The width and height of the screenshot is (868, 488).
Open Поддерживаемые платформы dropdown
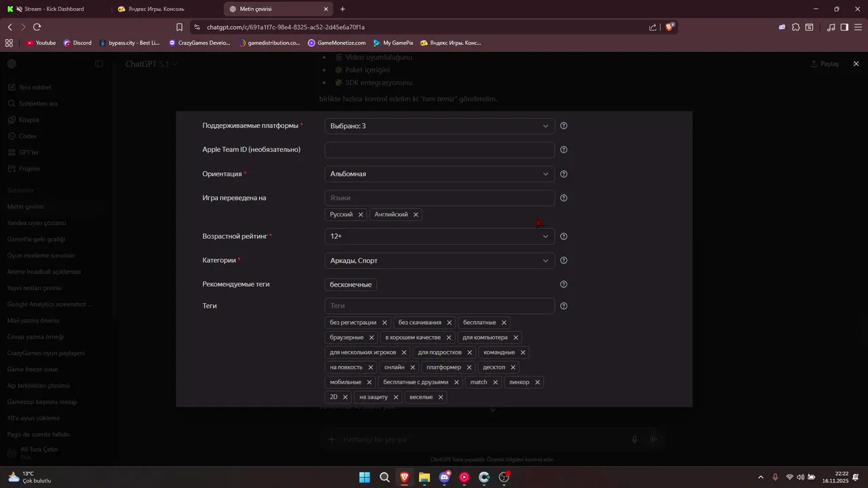point(439,126)
